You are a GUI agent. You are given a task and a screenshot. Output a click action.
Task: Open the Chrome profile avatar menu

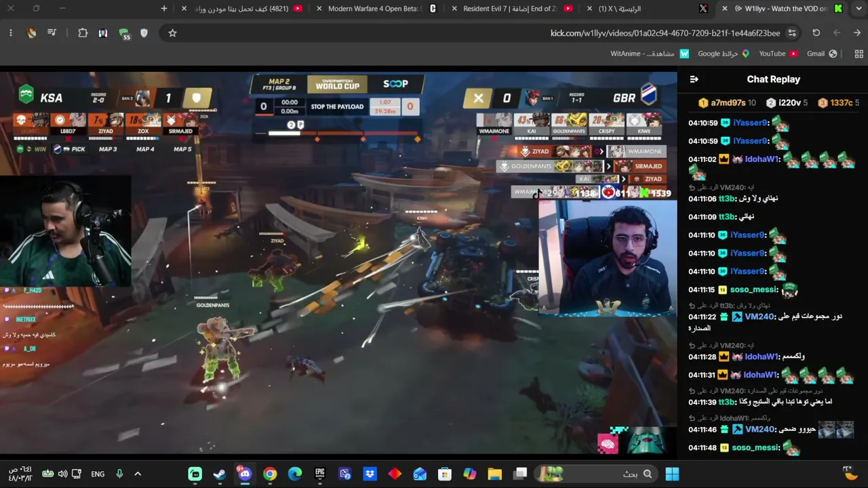(32, 33)
